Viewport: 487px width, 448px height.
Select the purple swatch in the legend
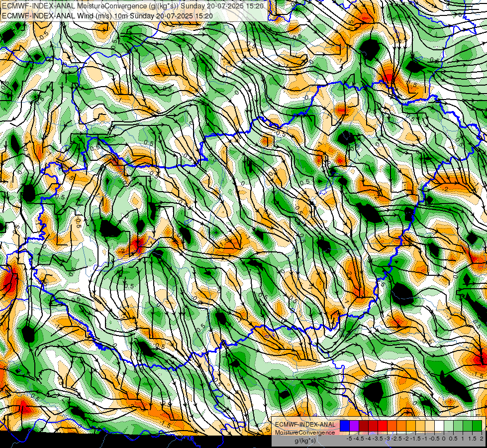point(354,426)
